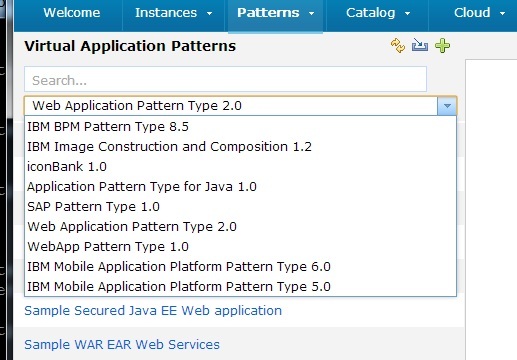This screenshot has width=517, height=360.
Task: Click the import pattern icon
Action: point(420,45)
